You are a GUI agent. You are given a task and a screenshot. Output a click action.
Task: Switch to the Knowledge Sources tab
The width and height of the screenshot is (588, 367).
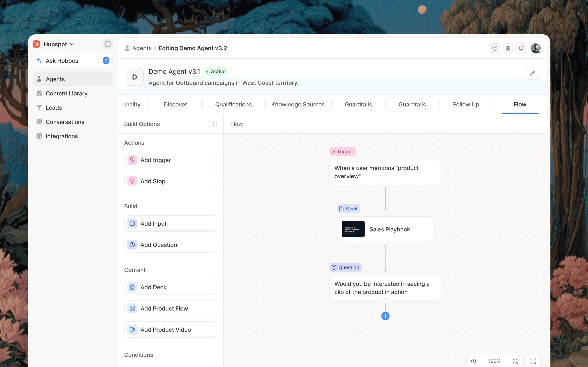pyautogui.click(x=298, y=104)
